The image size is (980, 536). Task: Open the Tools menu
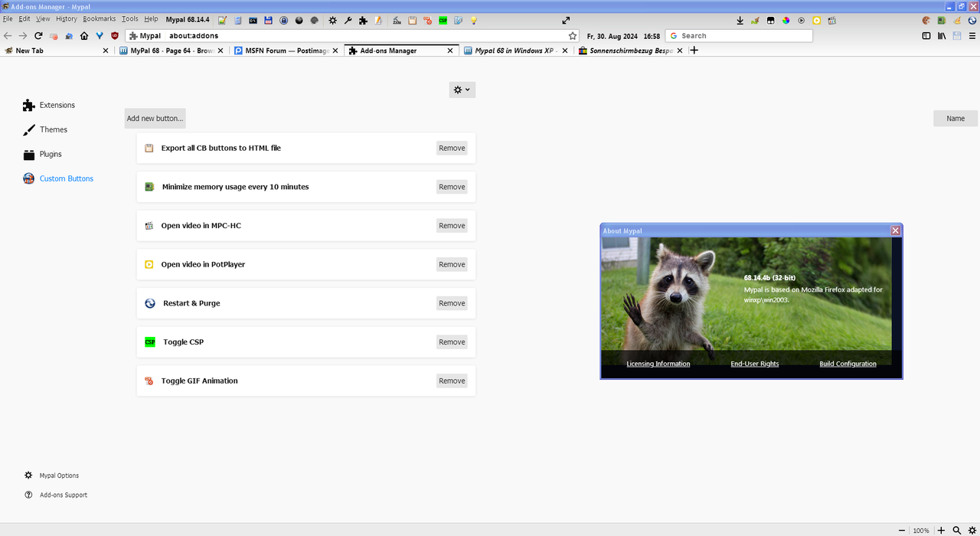[x=130, y=19]
